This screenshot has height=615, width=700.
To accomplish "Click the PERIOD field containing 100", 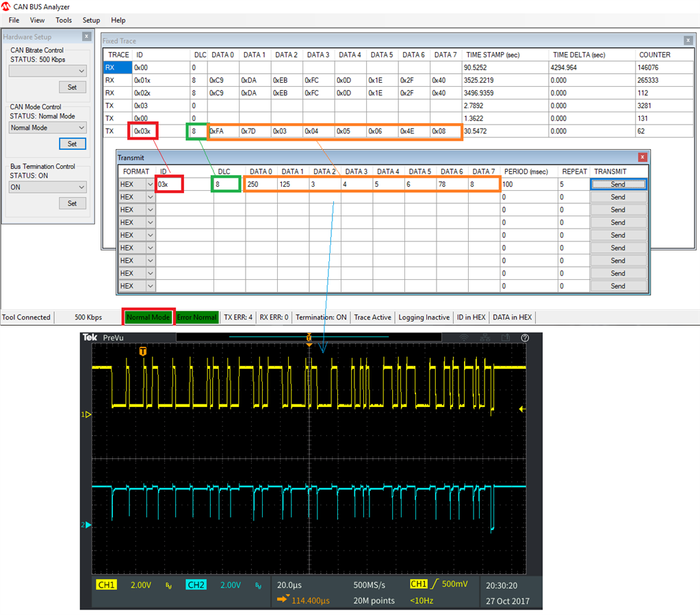I will [x=528, y=185].
